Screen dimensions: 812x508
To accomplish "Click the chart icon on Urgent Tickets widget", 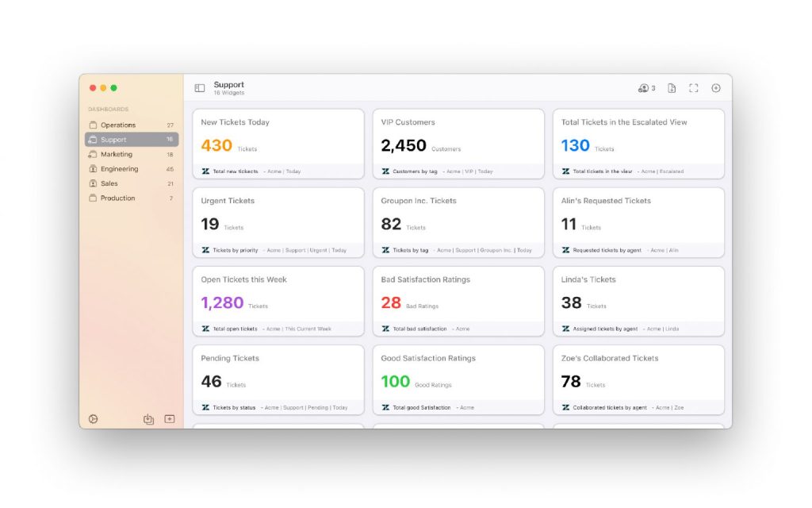I will coord(206,249).
